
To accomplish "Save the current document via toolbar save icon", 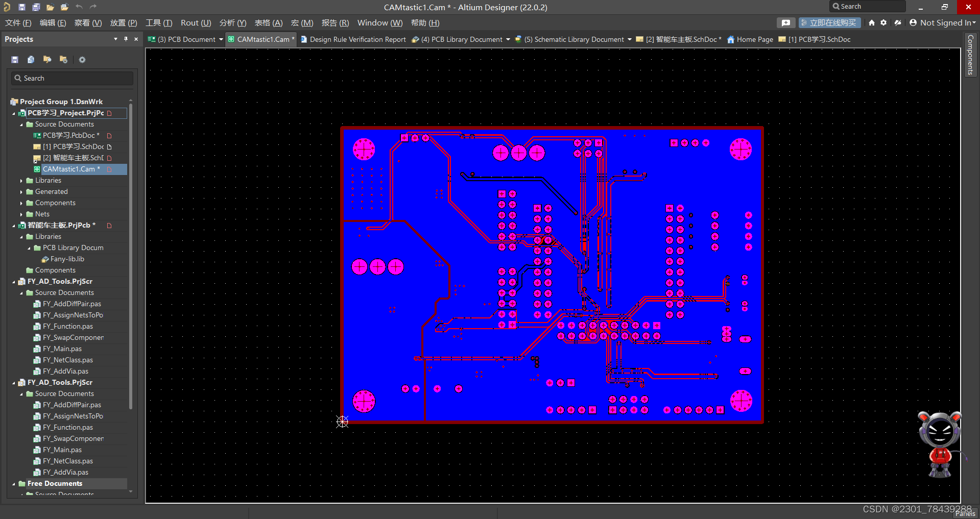I will point(21,7).
